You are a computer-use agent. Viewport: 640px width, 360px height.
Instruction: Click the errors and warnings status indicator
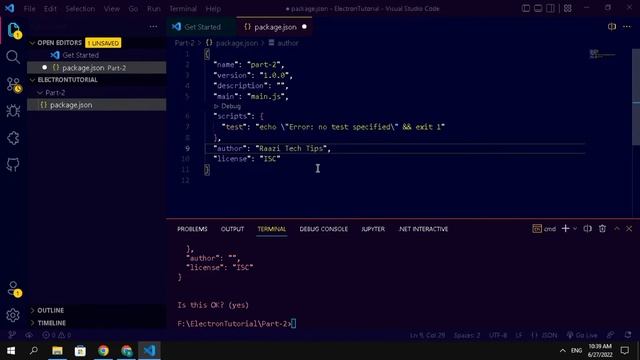pos(57,335)
